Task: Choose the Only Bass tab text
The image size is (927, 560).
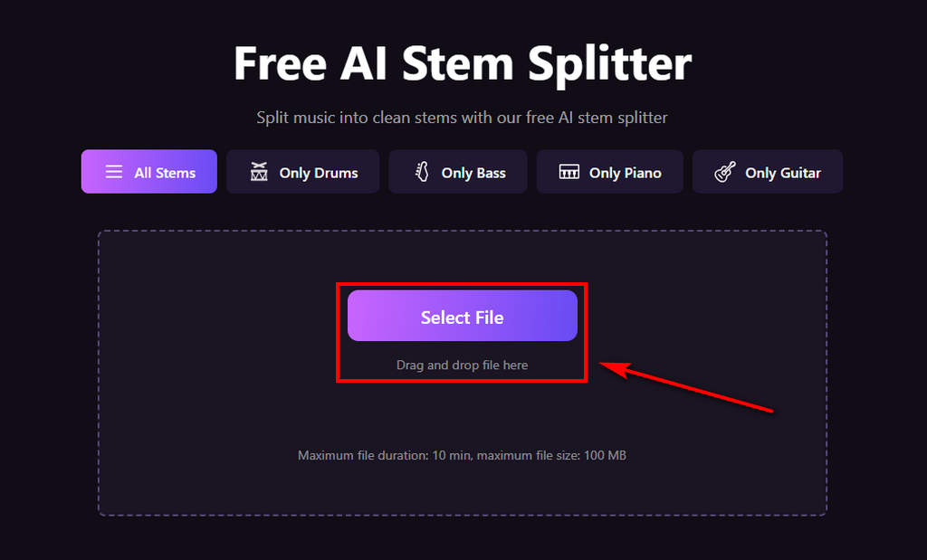Action: coord(473,173)
